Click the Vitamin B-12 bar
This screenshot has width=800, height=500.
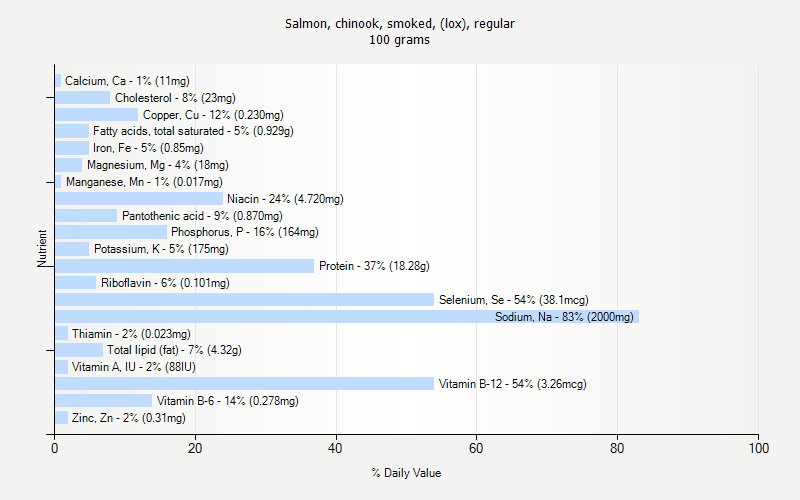[x=244, y=384]
